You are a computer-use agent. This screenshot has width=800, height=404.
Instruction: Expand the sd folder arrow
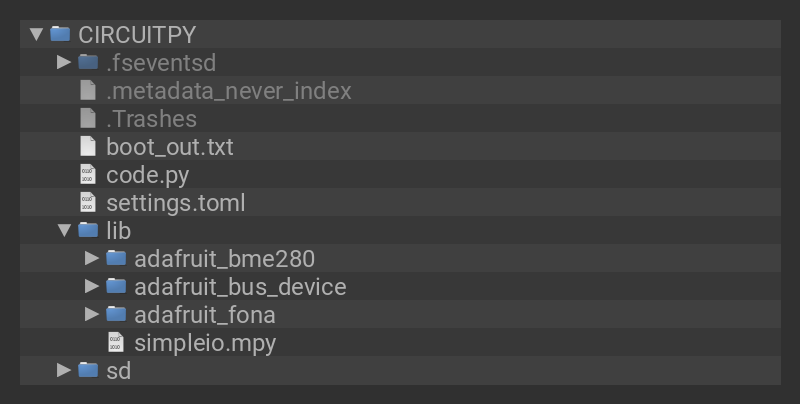tap(64, 371)
